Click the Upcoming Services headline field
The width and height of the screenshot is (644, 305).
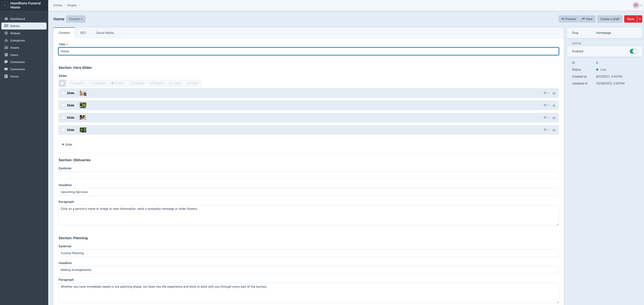(309, 192)
